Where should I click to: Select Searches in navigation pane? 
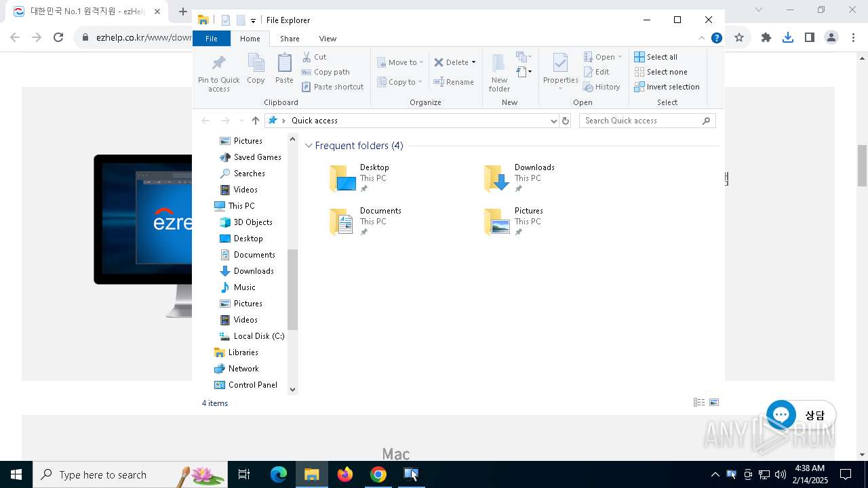point(242,174)
